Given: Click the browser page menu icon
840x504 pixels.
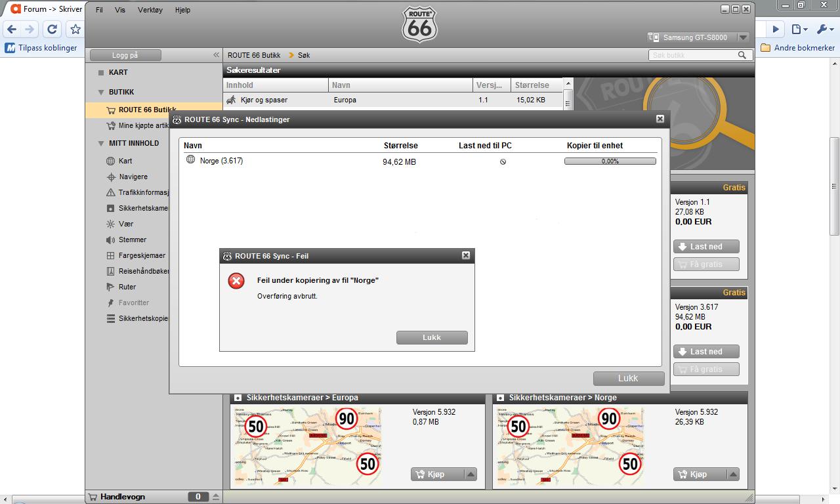Looking at the screenshot, I should [799, 29].
